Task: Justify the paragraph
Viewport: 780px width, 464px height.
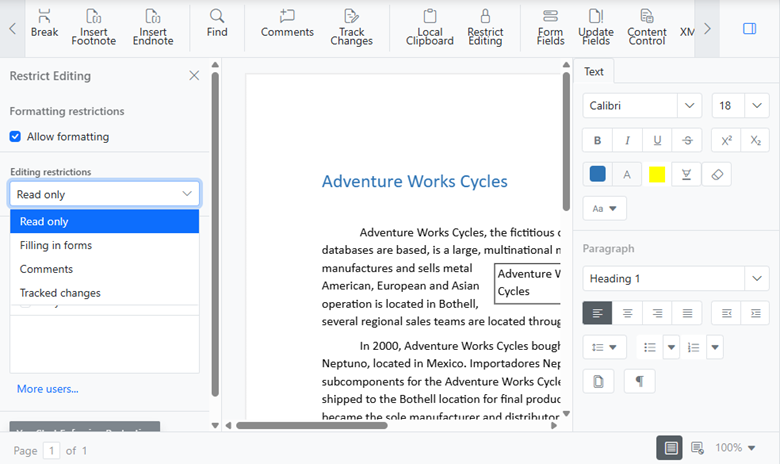Action: point(687,313)
